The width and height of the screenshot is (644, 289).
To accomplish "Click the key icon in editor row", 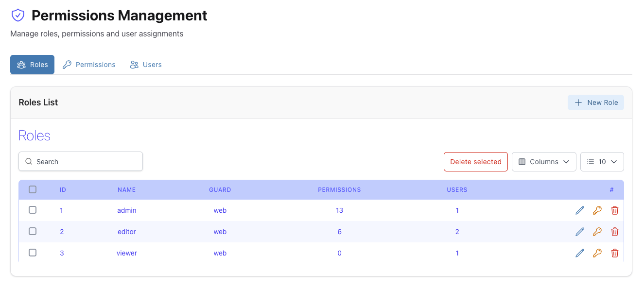I will [x=597, y=232].
